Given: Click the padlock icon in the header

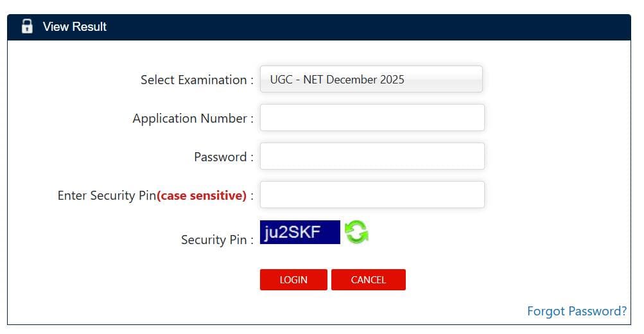Looking at the screenshot, I should pos(27,26).
